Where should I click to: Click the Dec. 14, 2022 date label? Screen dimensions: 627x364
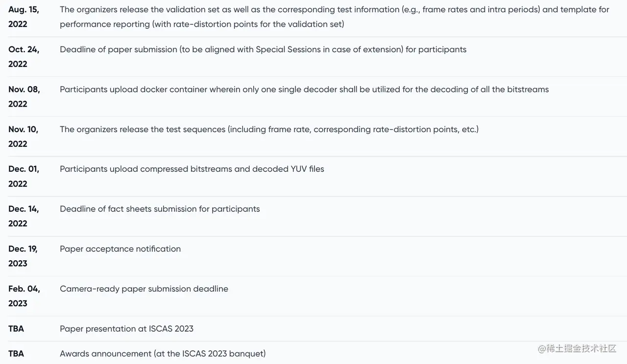pyautogui.click(x=24, y=216)
